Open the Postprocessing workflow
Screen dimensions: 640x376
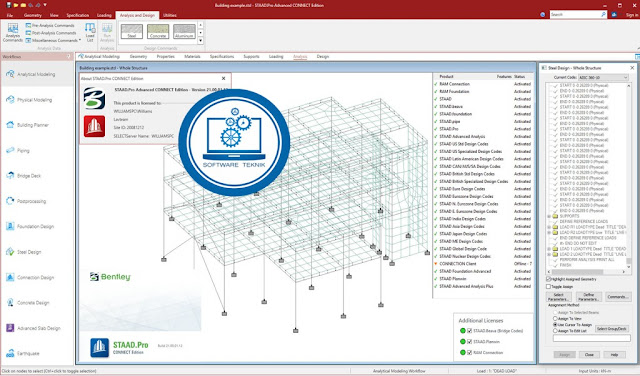[x=26, y=201]
